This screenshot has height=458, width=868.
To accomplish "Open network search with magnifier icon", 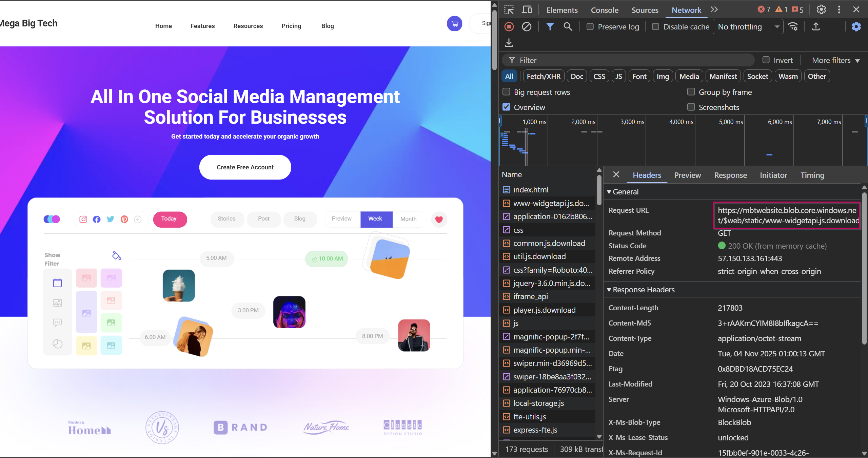I will tap(568, 27).
